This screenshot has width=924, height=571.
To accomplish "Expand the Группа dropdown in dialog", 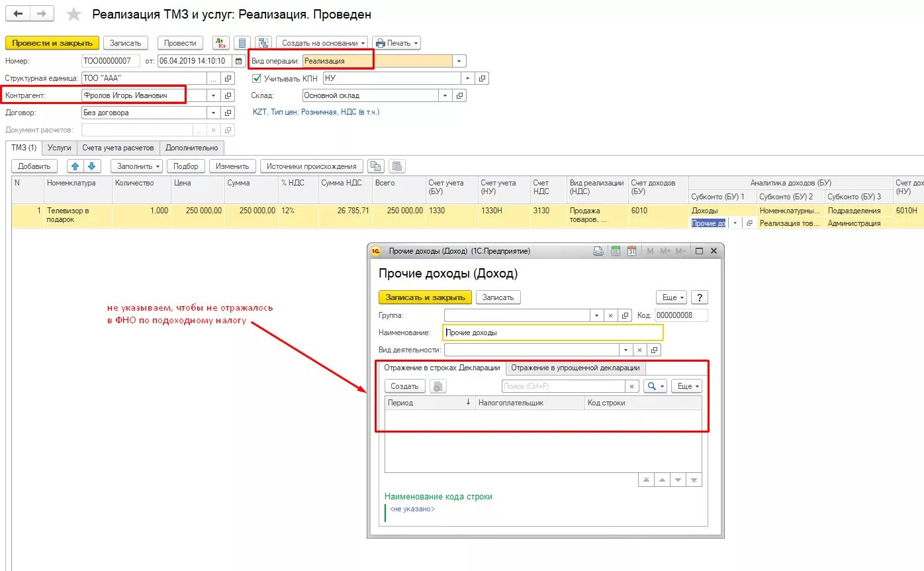I will pos(596,315).
